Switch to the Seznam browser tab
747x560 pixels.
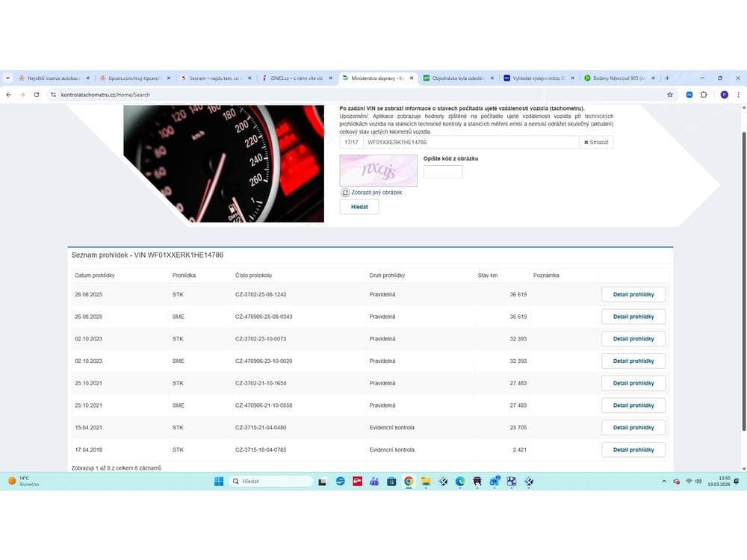tap(215, 78)
